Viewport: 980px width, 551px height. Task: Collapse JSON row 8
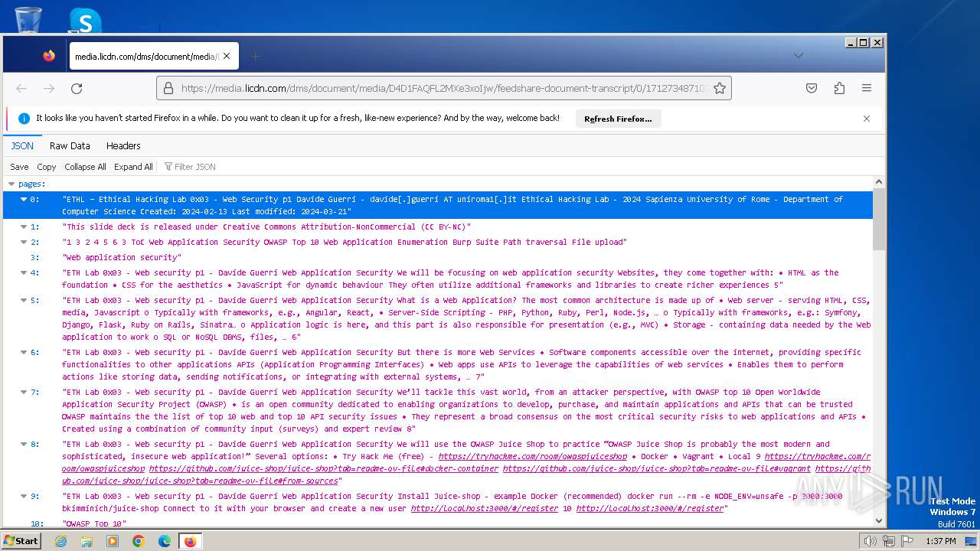click(24, 445)
